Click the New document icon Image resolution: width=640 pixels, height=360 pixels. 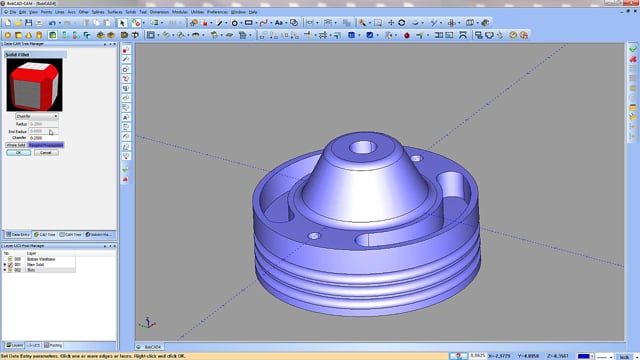(8, 23)
